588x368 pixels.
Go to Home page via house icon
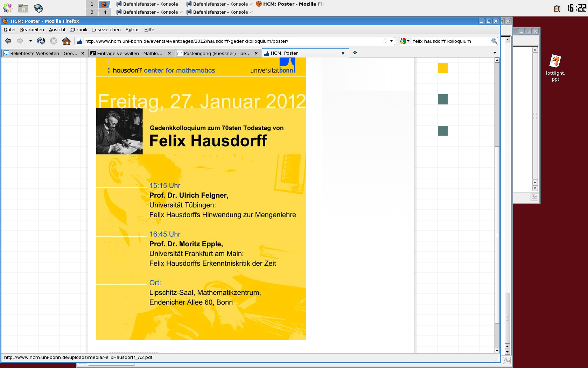pos(66,41)
